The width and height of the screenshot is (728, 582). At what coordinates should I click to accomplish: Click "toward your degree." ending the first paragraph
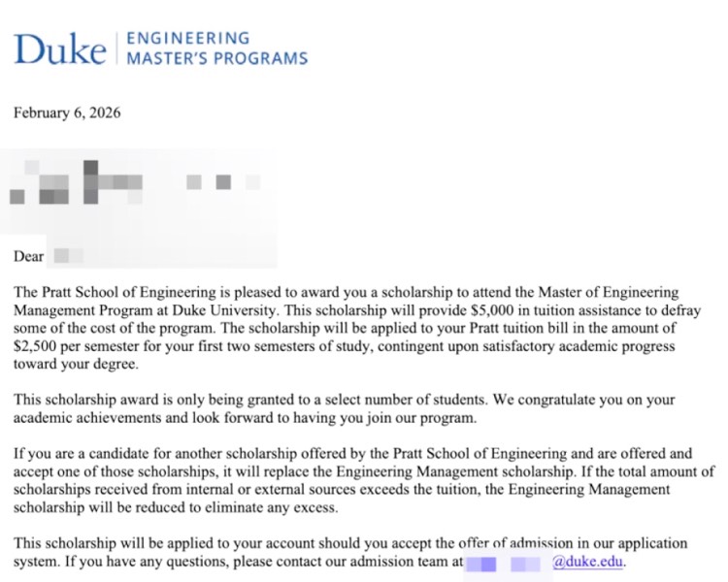pyautogui.click(x=76, y=365)
